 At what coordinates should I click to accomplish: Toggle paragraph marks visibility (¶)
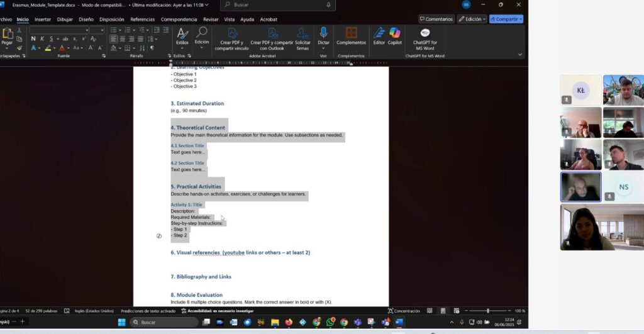[x=152, y=48]
